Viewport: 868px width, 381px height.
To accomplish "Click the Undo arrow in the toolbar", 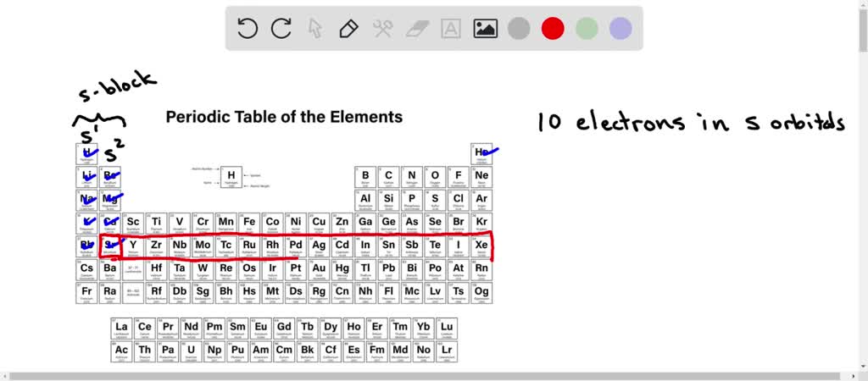I will click(248, 29).
